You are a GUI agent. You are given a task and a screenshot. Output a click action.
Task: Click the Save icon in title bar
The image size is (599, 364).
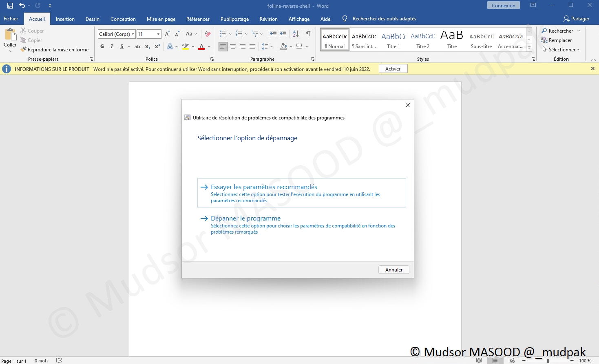[10, 6]
